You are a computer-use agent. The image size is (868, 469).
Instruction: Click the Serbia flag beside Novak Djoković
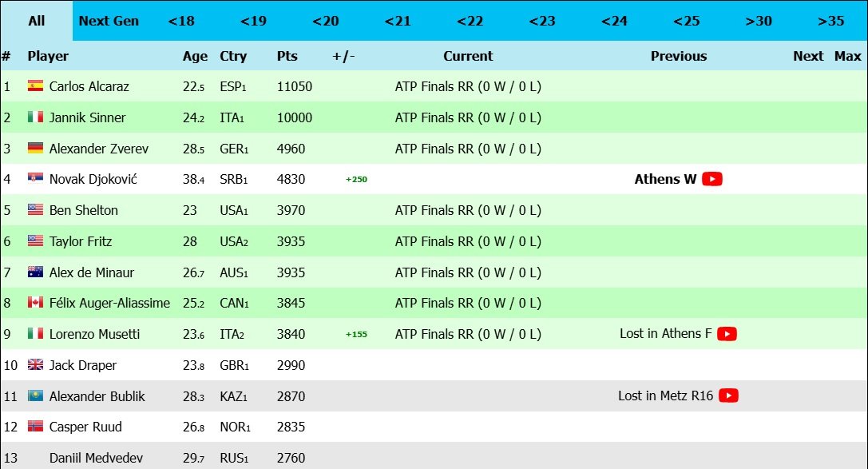tap(35, 179)
